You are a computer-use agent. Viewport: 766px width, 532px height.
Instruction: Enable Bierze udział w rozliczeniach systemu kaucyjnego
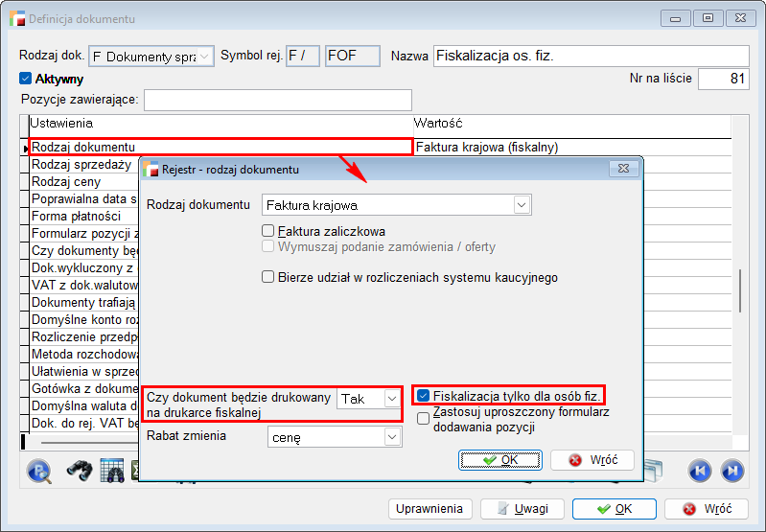[x=268, y=277]
